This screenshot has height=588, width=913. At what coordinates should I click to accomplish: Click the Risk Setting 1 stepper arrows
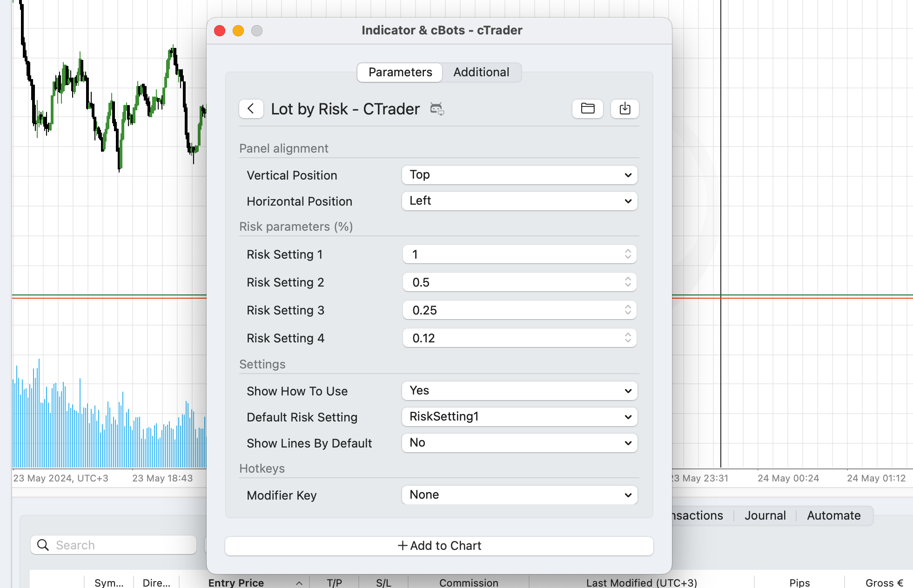pyautogui.click(x=628, y=254)
